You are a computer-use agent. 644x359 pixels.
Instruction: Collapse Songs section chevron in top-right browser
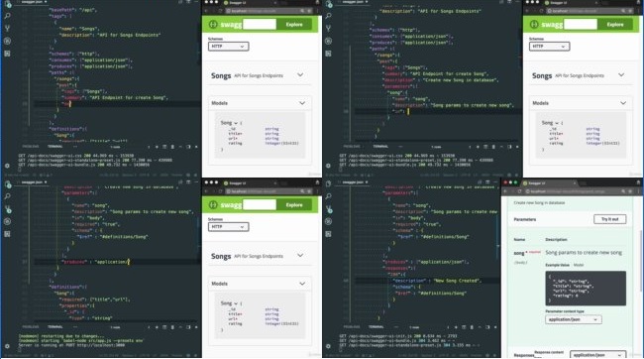[621, 74]
